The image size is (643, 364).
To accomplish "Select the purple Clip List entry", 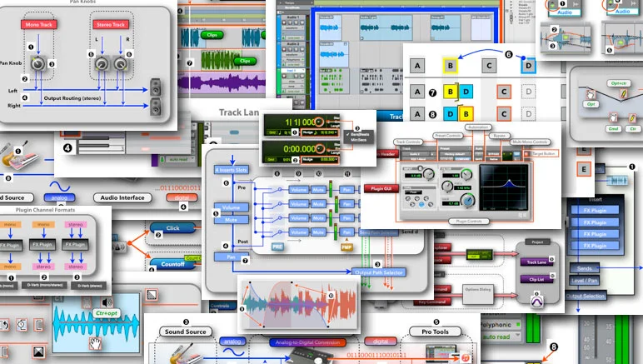I will click(536, 279).
